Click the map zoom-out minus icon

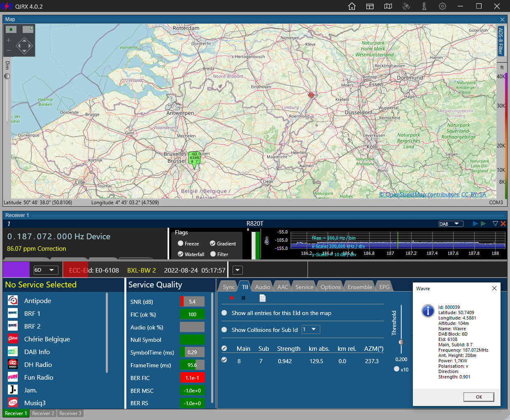click(8, 51)
